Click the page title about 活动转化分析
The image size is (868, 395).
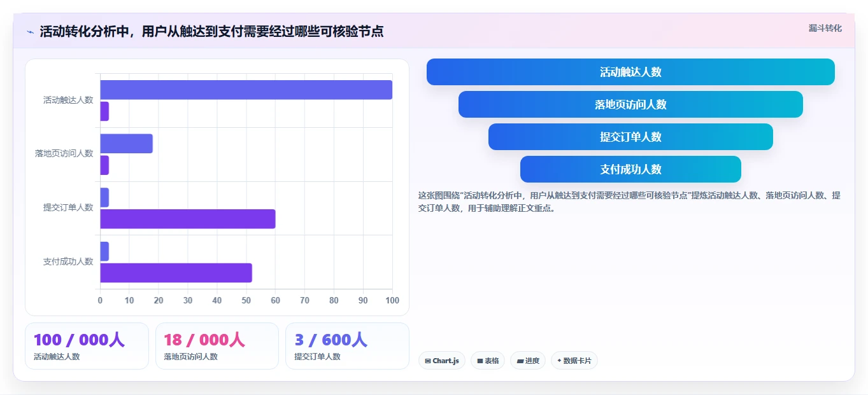coord(211,31)
